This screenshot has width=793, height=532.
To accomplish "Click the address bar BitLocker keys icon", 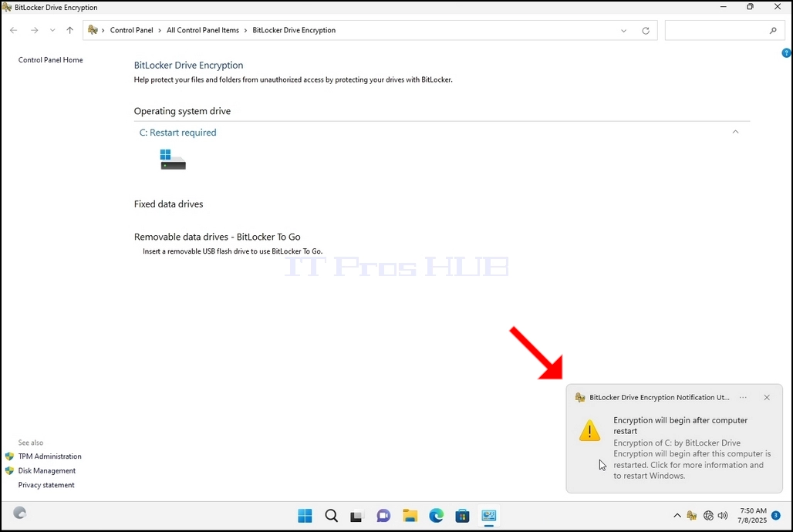I will (93, 30).
